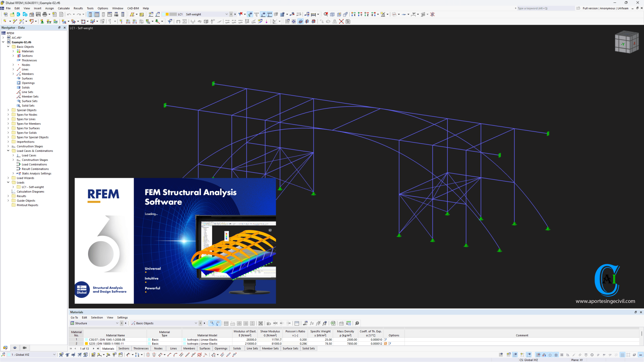Click the Options comment flag in row 1
This screenshot has height=362, width=644.
(386, 339)
